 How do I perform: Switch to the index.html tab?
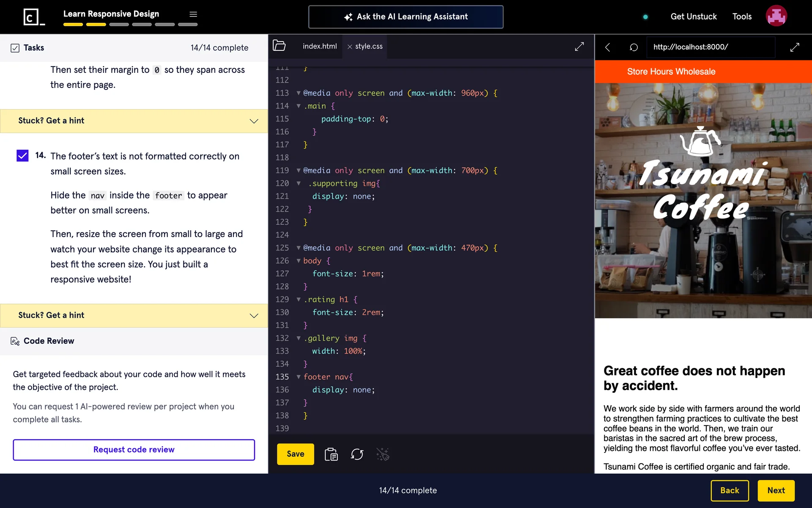point(319,46)
